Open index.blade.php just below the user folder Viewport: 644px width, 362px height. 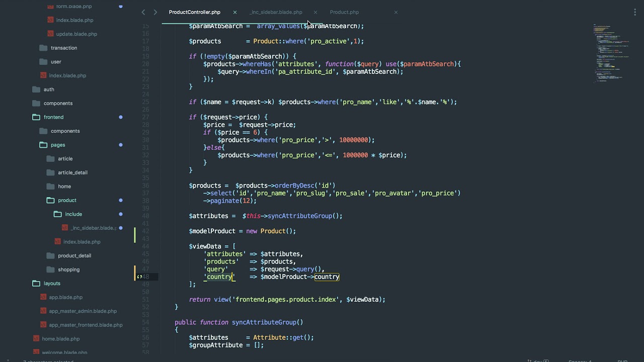(x=67, y=75)
